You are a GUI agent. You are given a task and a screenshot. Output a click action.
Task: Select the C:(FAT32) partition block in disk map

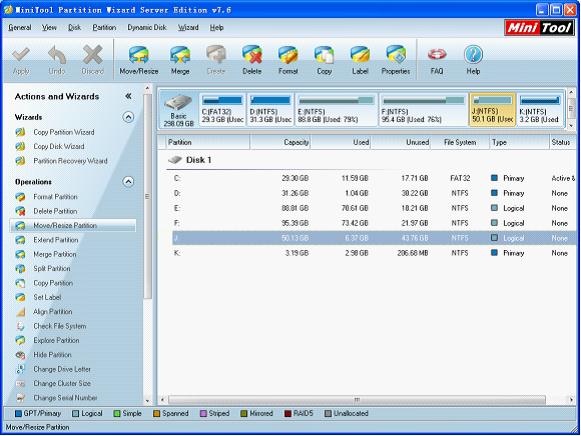(x=222, y=110)
